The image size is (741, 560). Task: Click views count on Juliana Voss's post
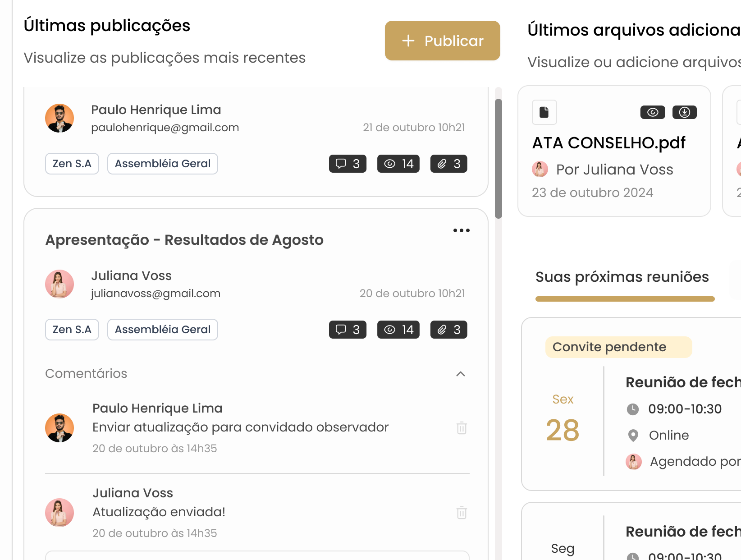(x=398, y=330)
